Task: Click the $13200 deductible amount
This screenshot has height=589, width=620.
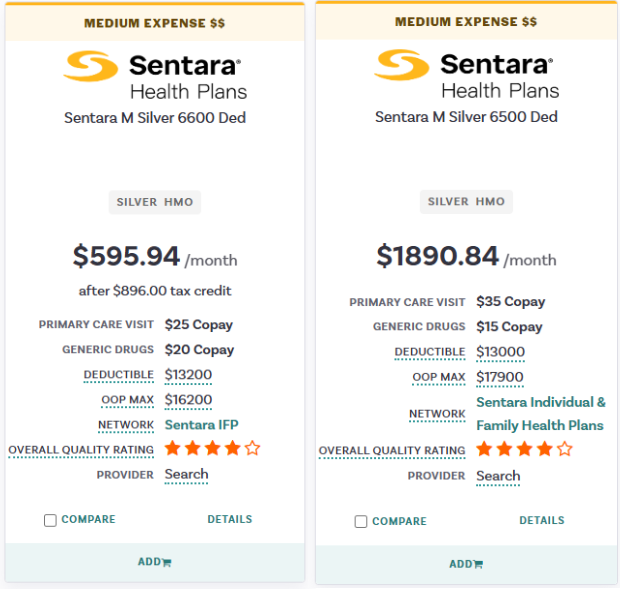Action: coord(188,375)
